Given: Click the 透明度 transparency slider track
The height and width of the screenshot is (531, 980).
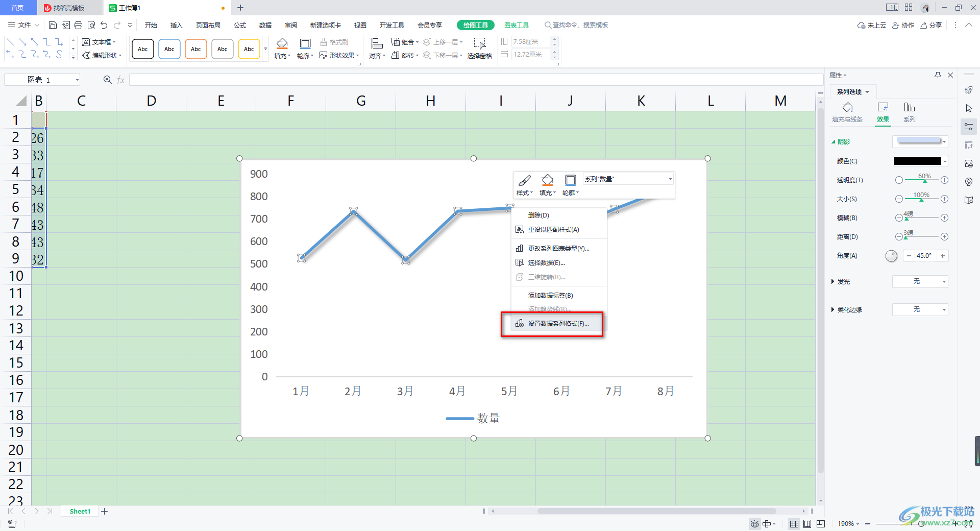Looking at the screenshot, I should (922, 180).
